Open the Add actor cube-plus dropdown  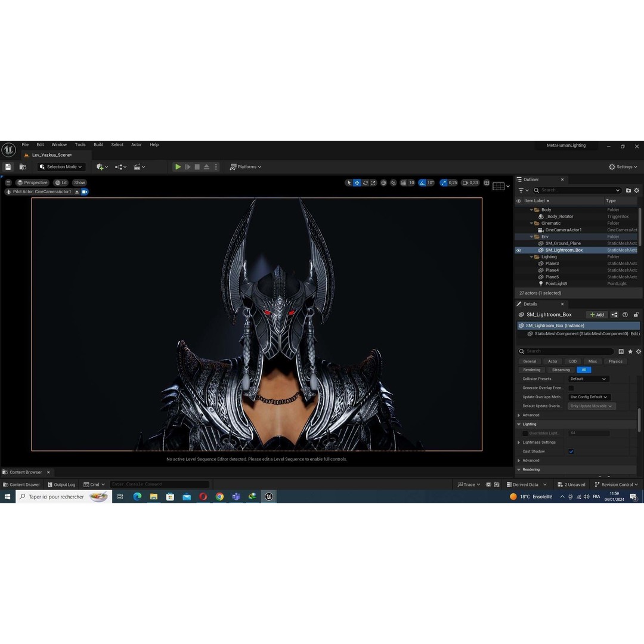point(102,167)
